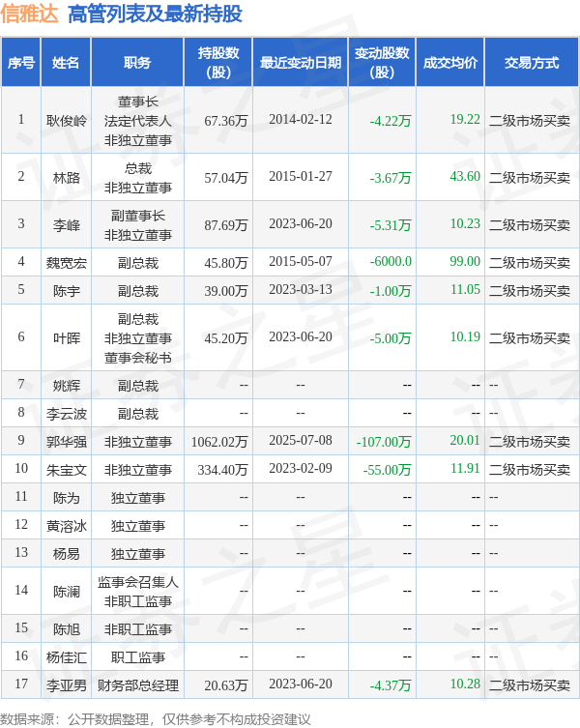Screen dimensions: 580x728
Task: Click 林路's 总裁 非独立董事 position cell
Action: tap(138, 178)
